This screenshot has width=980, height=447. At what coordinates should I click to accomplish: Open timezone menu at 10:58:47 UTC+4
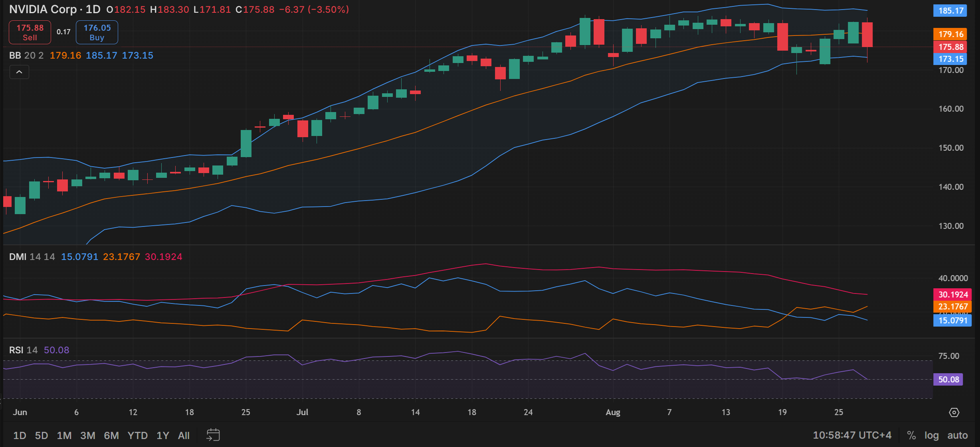[852, 435]
